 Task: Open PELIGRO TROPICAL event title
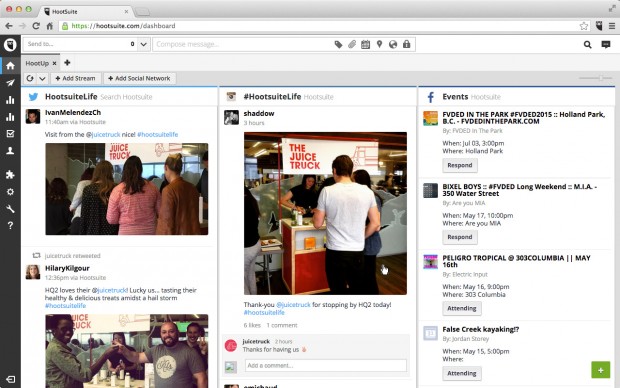pos(516,261)
